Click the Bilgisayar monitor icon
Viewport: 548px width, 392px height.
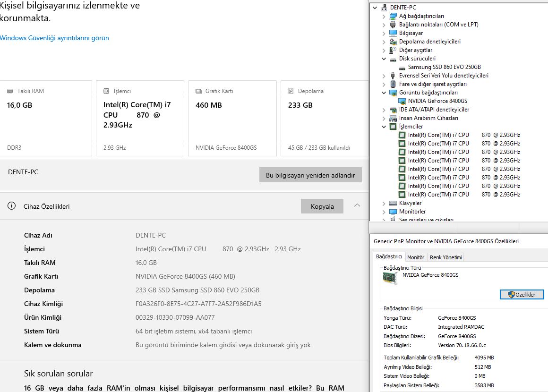point(393,33)
